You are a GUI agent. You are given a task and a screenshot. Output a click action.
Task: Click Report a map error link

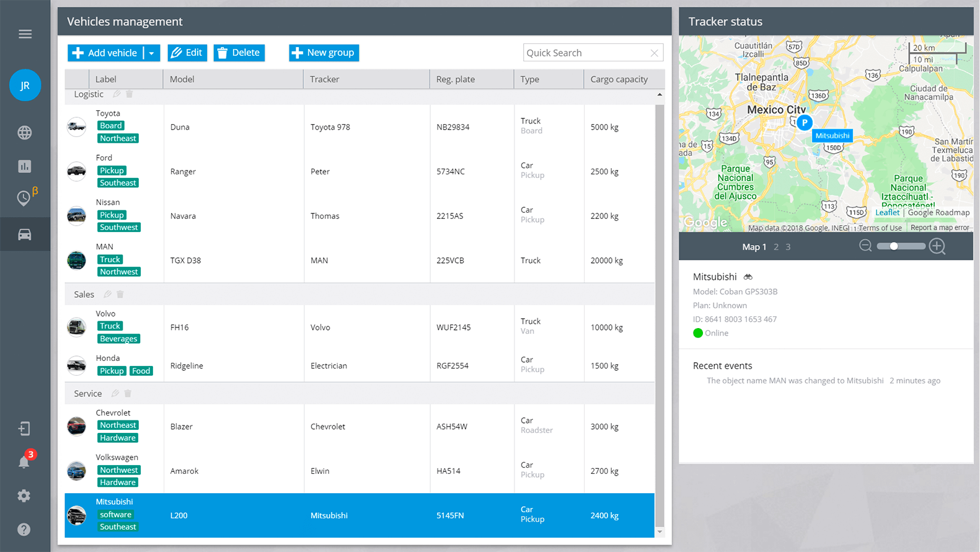pyautogui.click(x=940, y=228)
